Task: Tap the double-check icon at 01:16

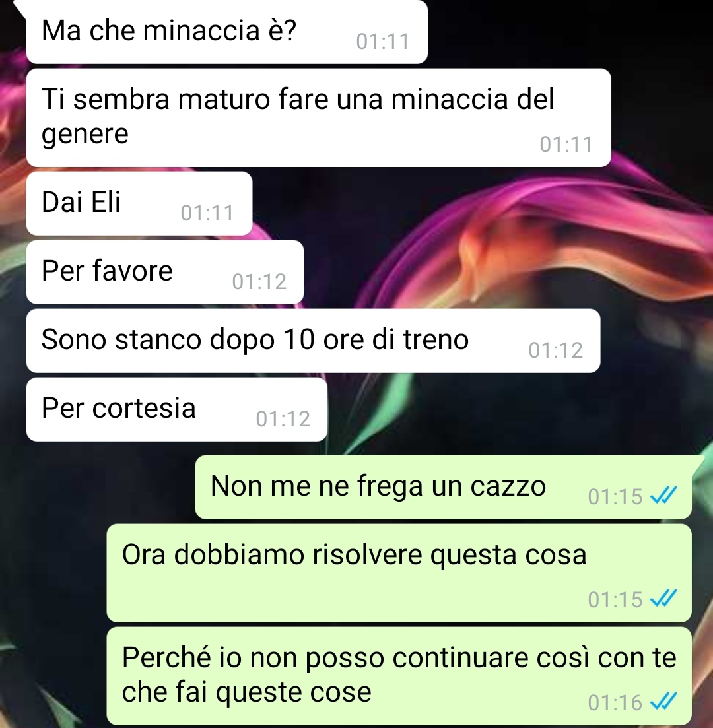Action: [663, 702]
